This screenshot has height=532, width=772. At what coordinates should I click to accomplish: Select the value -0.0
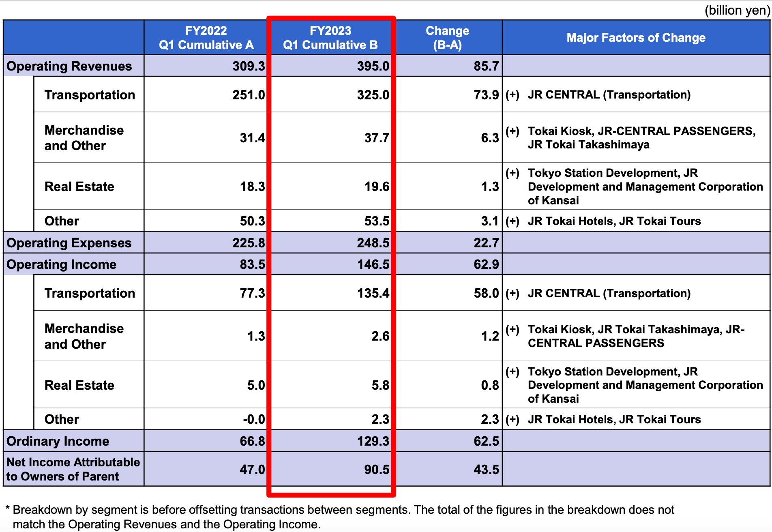[254, 419]
